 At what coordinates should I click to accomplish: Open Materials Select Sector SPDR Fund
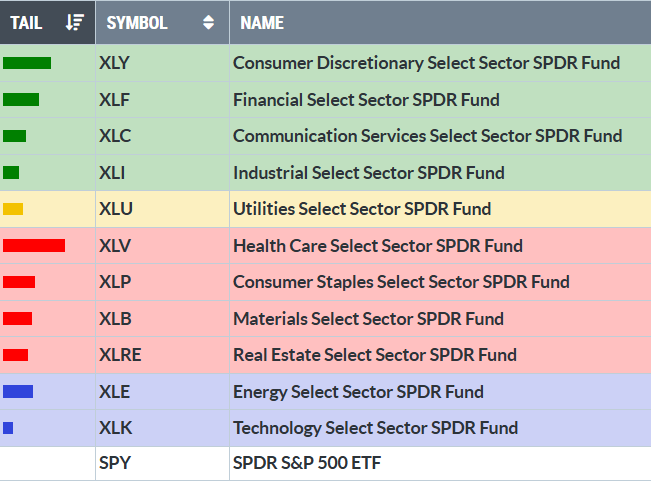(x=368, y=319)
